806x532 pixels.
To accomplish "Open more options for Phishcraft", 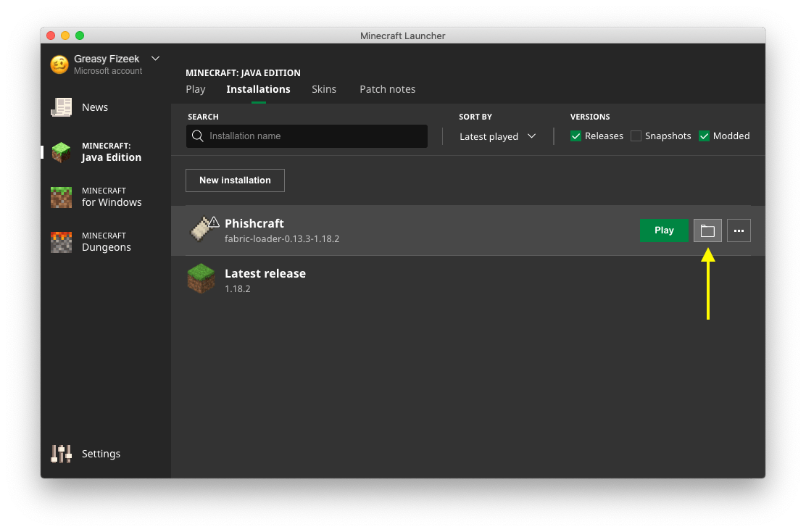I will point(739,230).
